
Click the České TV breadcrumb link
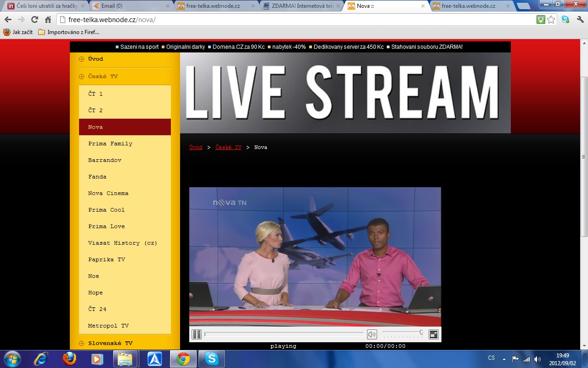click(228, 147)
